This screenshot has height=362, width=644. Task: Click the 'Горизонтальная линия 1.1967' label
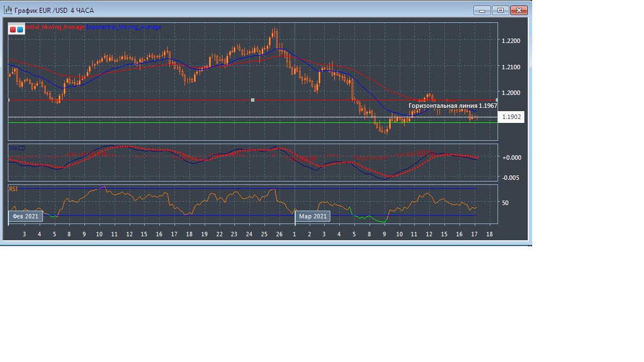453,106
